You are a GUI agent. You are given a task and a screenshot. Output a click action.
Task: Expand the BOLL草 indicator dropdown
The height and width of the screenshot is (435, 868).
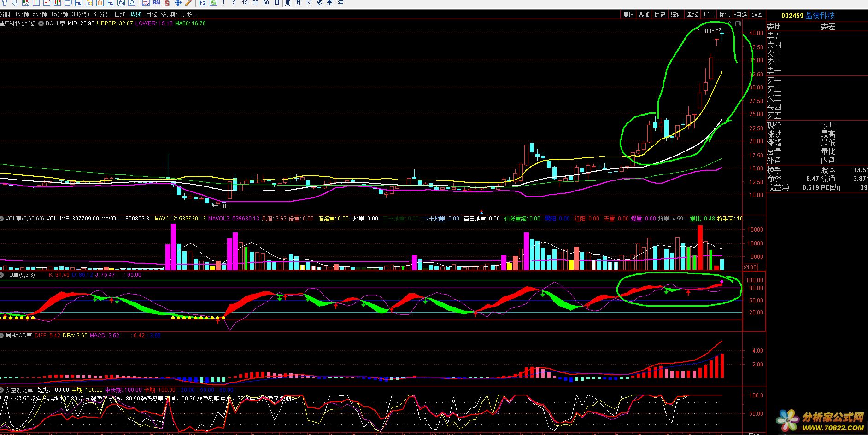click(41, 23)
